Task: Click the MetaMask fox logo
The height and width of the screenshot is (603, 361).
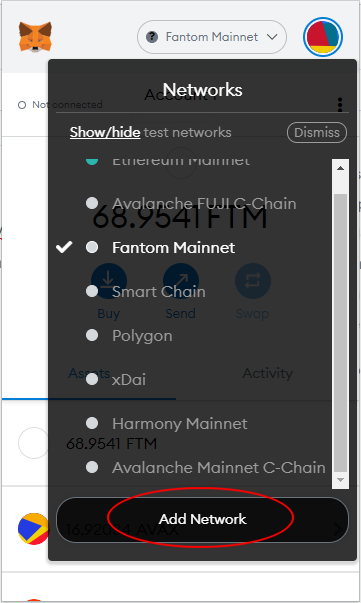Action: coord(35,37)
